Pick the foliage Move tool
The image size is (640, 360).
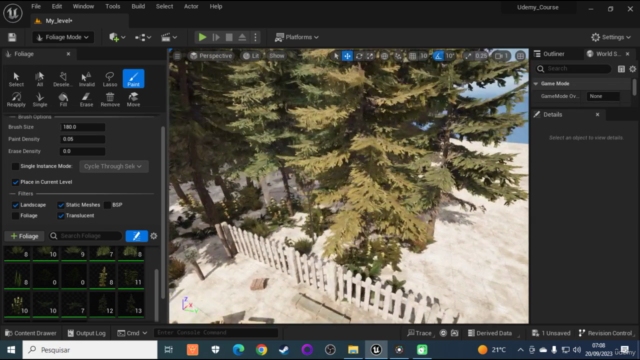[x=133, y=99]
